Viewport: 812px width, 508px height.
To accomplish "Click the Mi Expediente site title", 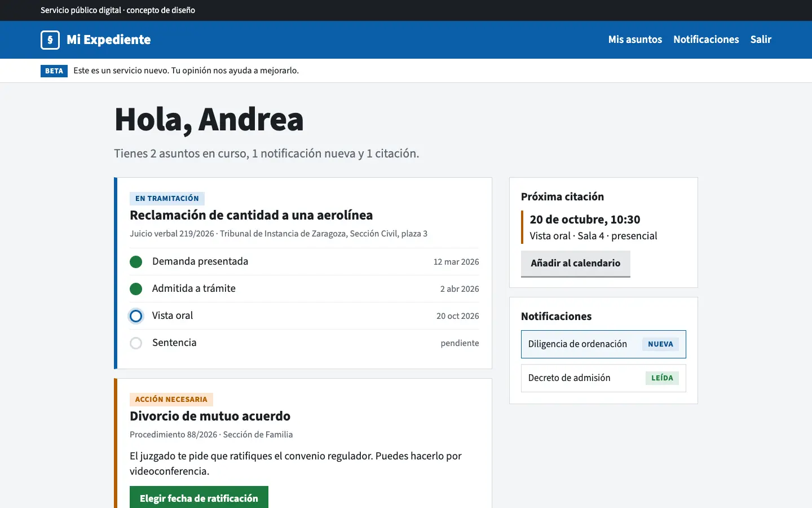I will (x=109, y=40).
